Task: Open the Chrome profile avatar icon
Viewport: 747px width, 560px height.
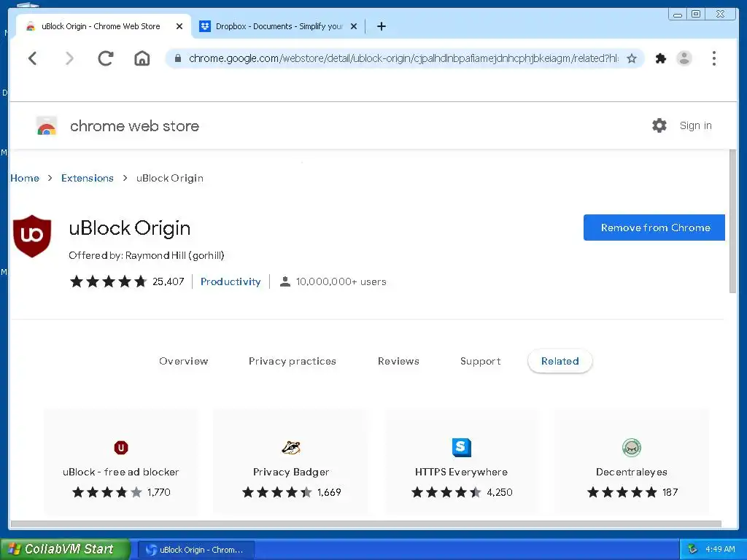Action: [x=684, y=58]
